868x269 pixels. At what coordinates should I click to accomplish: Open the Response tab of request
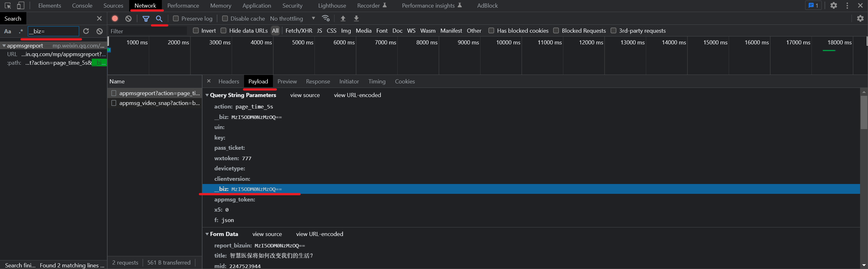tap(318, 82)
